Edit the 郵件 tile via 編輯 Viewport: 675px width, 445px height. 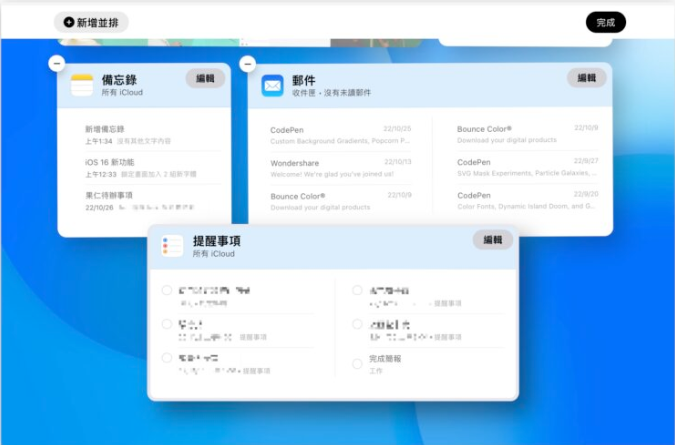click(586, 78)
